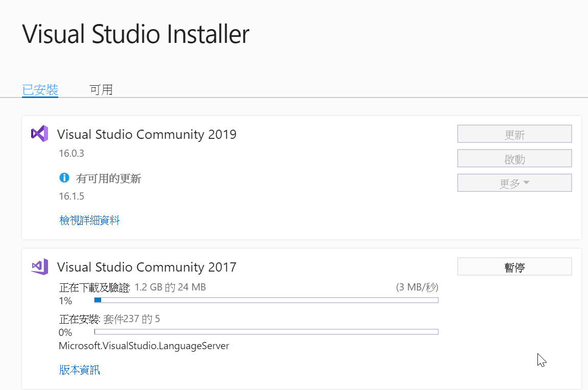
Task: Pause the Visual Studio 2017 install with 暫停
Action: [x=514, y=267]
